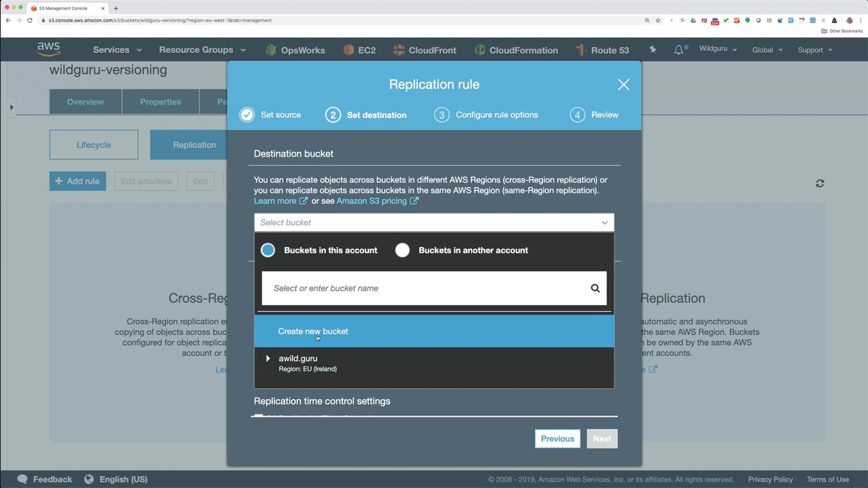
Task: Open the Support dropdown menu
Action: (815, 49)
